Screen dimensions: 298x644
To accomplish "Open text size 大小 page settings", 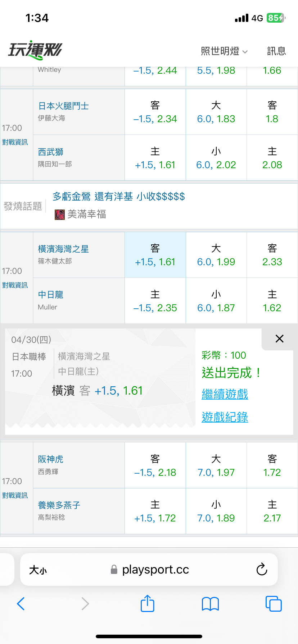I will click(38, 570).
